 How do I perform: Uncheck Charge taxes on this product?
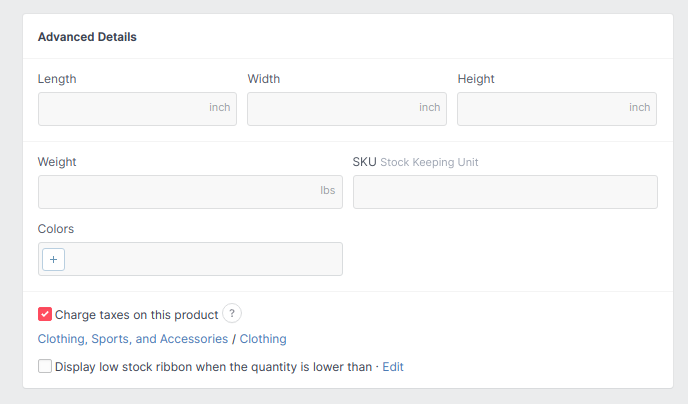[45, 314]
